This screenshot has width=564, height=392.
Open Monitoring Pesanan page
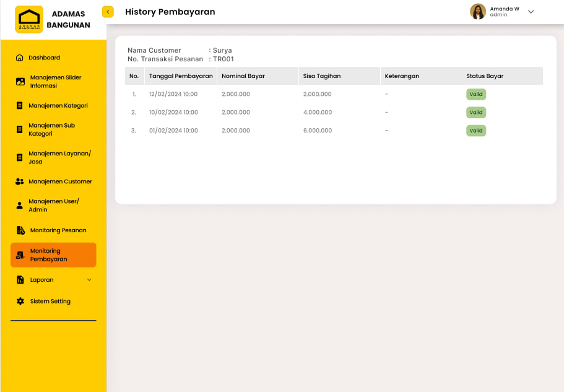58,230
